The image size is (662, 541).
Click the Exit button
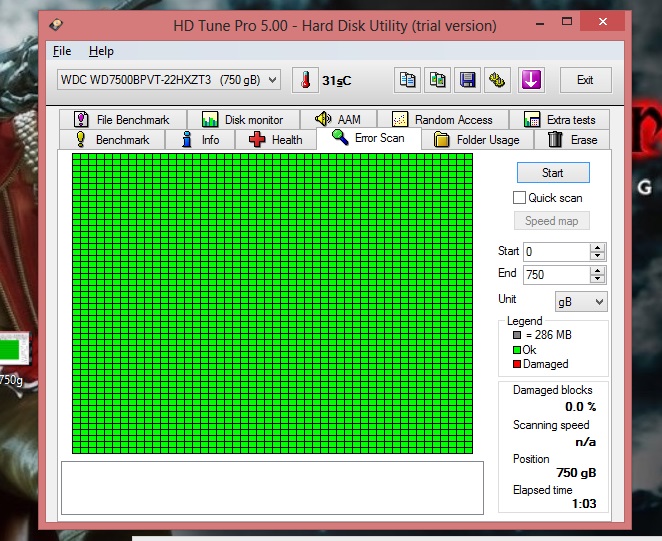point(585,80)
